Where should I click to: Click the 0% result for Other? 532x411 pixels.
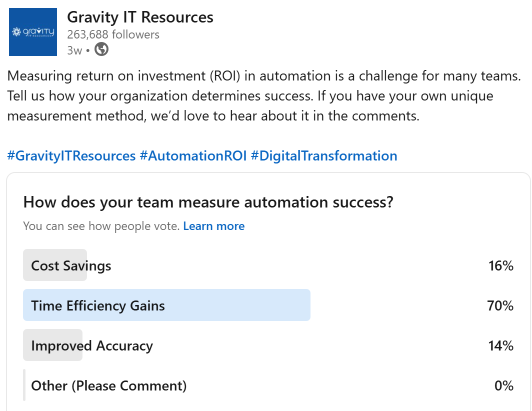503,385
